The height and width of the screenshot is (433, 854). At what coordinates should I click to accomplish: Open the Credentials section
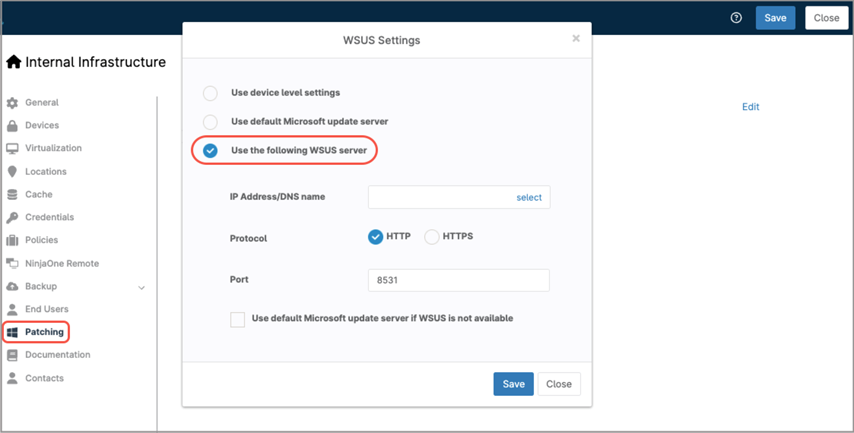click(x=50, y=217)
